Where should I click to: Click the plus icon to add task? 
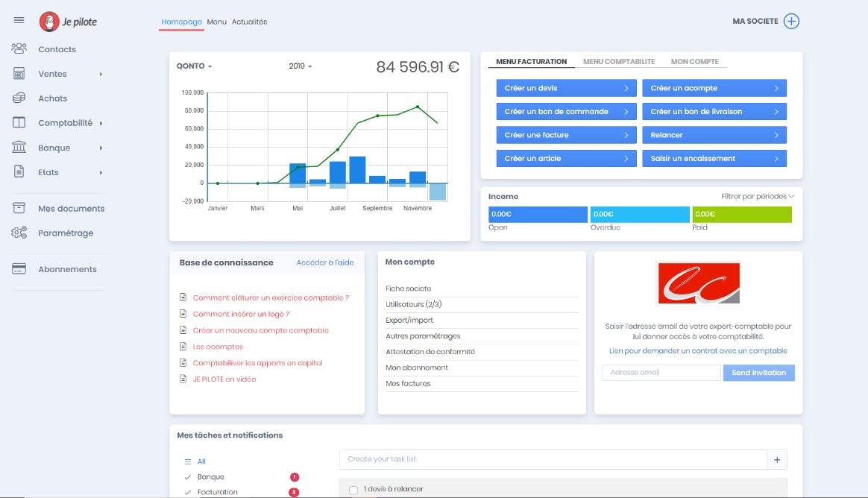pos(776,460)
